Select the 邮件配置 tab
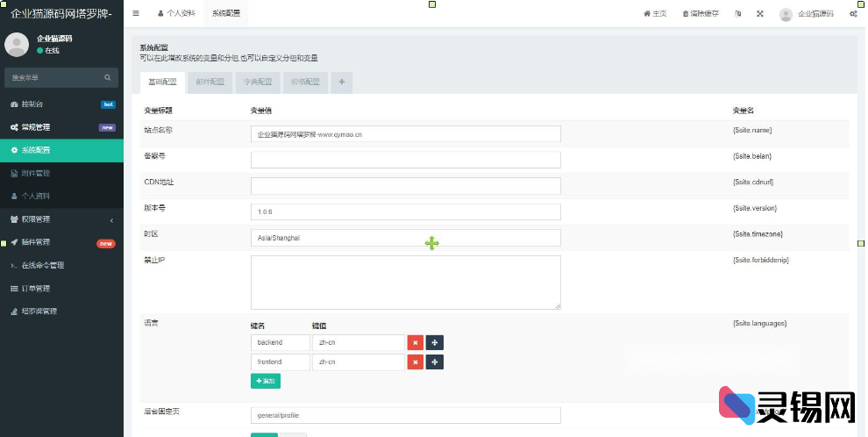Image resolution: width=868 pixels, height=437 pixels. 210,82
